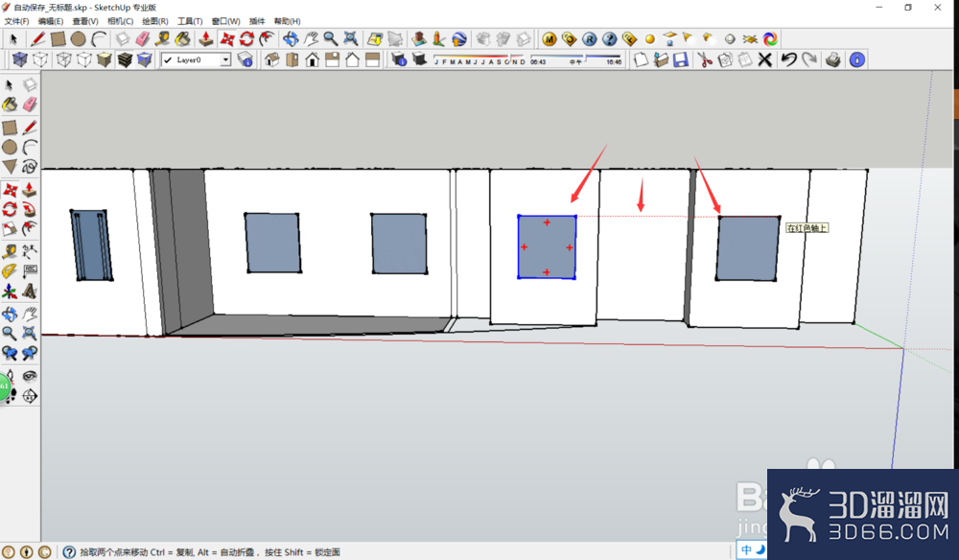
Task: Activate Push/Pull tool in top toolbar
Action: coord(207,39)
